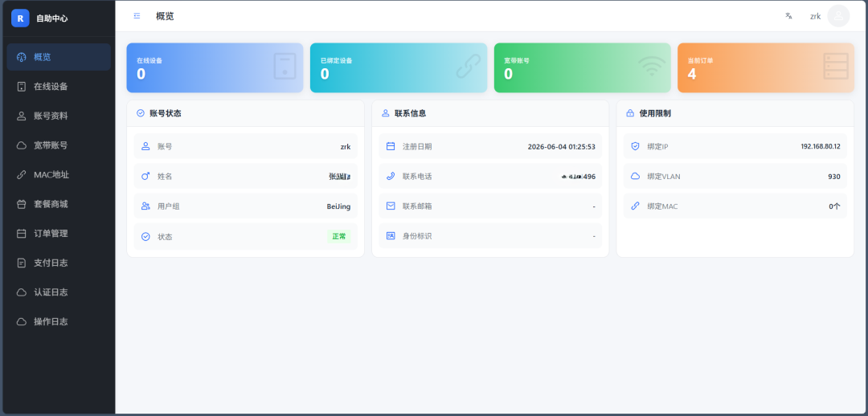Click the 在线设备 sidebar device icon
This screenshot has width=868, height=416.
22,86
